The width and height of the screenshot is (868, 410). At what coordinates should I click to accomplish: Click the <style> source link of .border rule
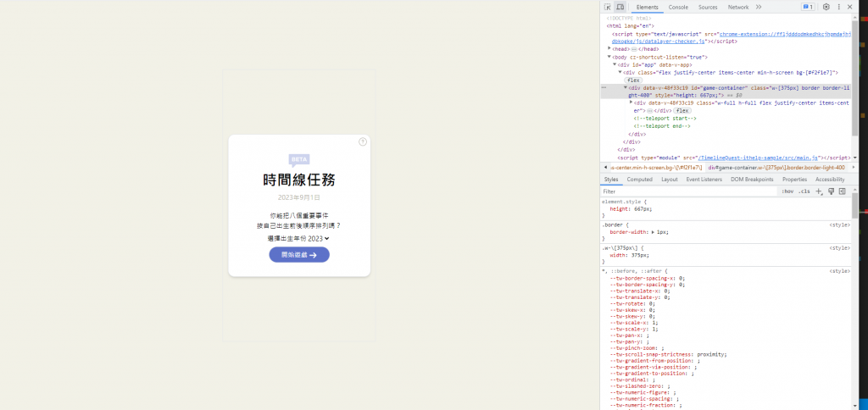[x=839, y=225]
